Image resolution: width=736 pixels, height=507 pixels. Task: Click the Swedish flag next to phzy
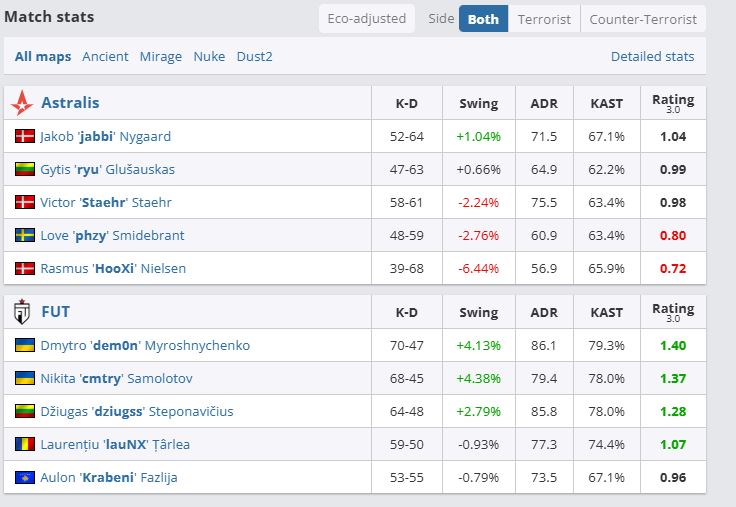(x=24, y=235)
